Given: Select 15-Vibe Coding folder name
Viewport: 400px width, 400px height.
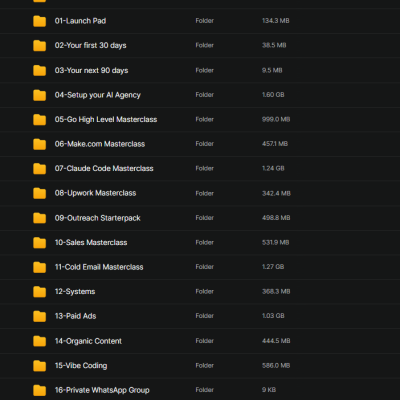Looking at the screenshot, I should [81, 366].
